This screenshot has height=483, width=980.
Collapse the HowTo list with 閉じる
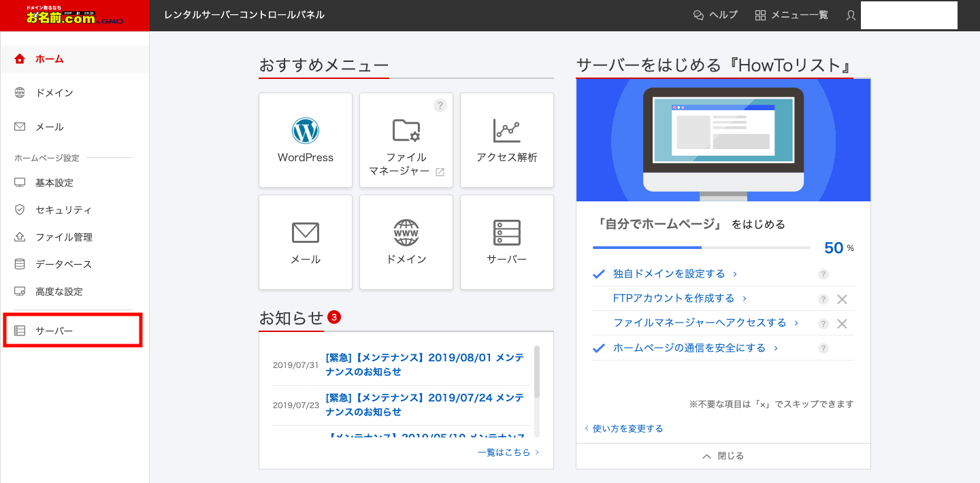723,456
